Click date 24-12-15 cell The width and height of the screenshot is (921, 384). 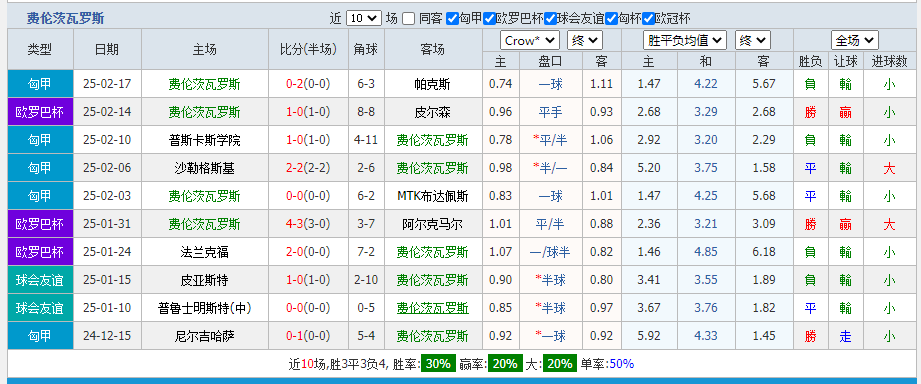tap(107, 336)
